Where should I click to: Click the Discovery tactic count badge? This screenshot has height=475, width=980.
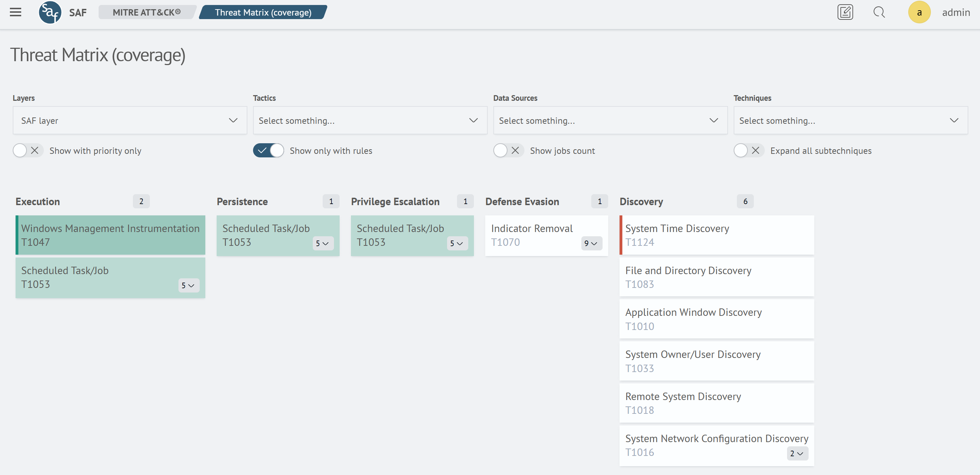click(745, 201)
